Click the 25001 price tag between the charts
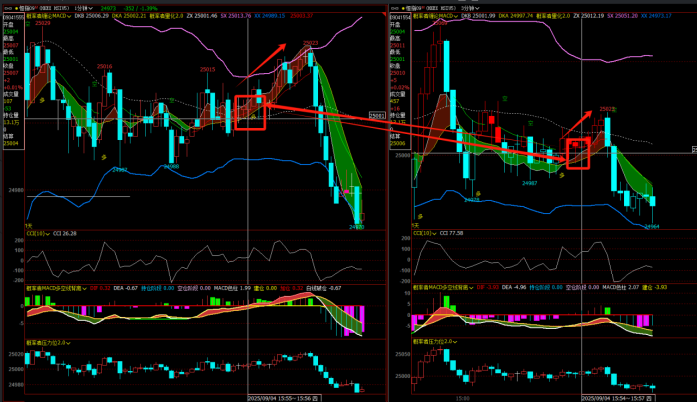This screenshot has width=697, height=402. tap(377, 116)
